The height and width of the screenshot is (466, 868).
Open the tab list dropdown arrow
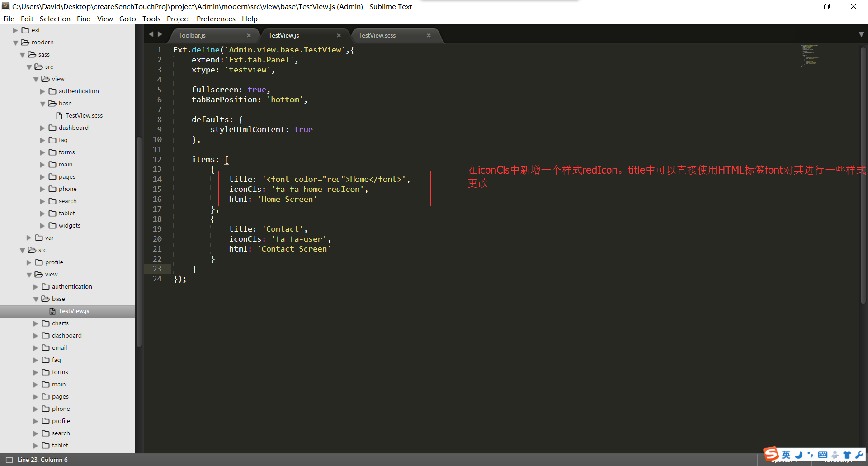pos(861,34)
